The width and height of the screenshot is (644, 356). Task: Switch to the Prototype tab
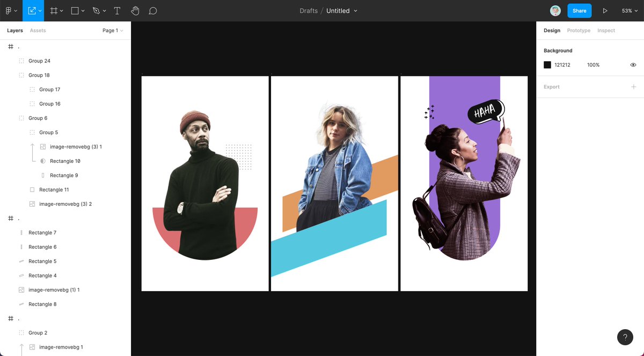(579, 30)
